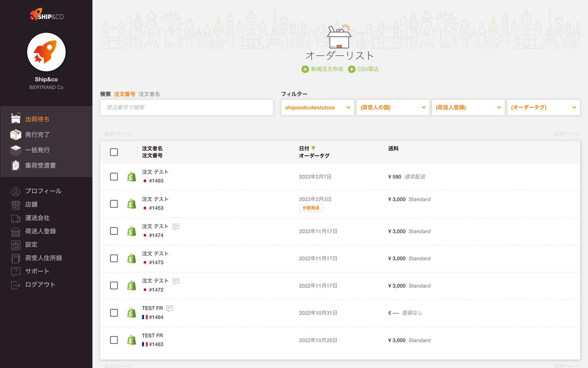Image resolution: width=588 pixels, height=368 pixels.
Task: Click the Shopify icon for order #1493
Action: tap(132, 177)
